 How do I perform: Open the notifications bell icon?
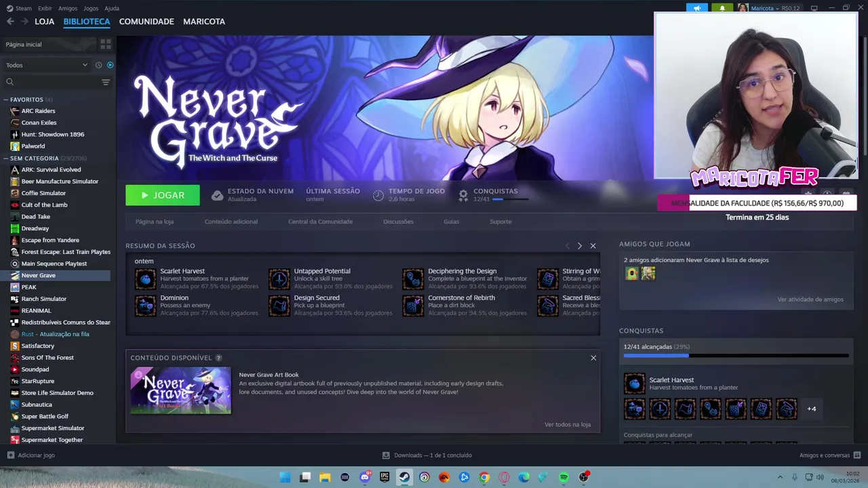click(722, 8)
